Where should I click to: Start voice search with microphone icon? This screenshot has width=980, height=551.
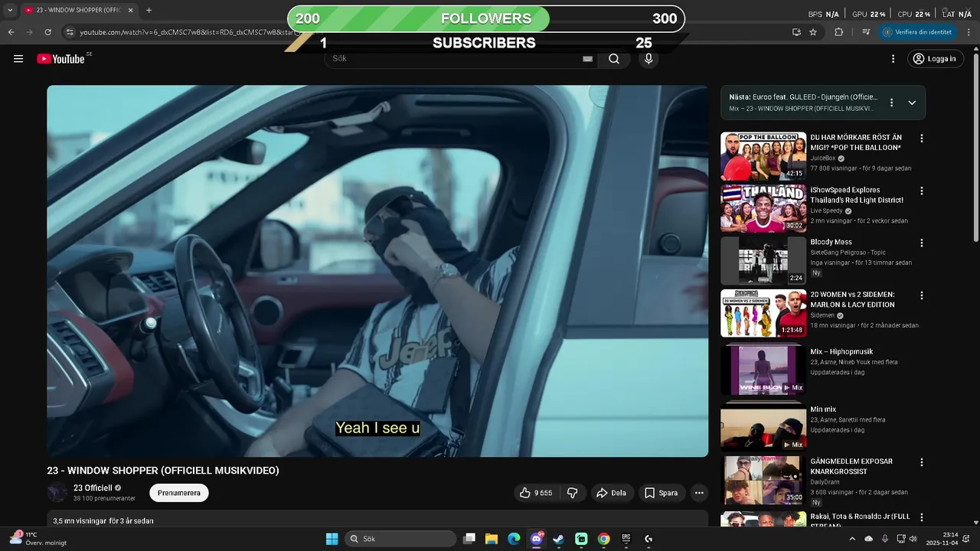tap(648, 59)
